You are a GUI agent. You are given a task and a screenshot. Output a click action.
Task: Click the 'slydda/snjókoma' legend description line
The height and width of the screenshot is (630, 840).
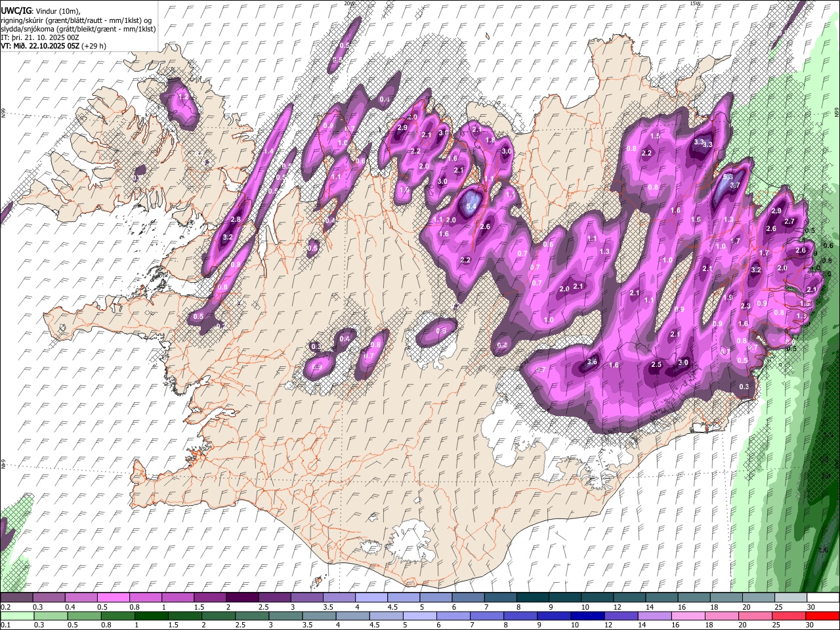78,29
